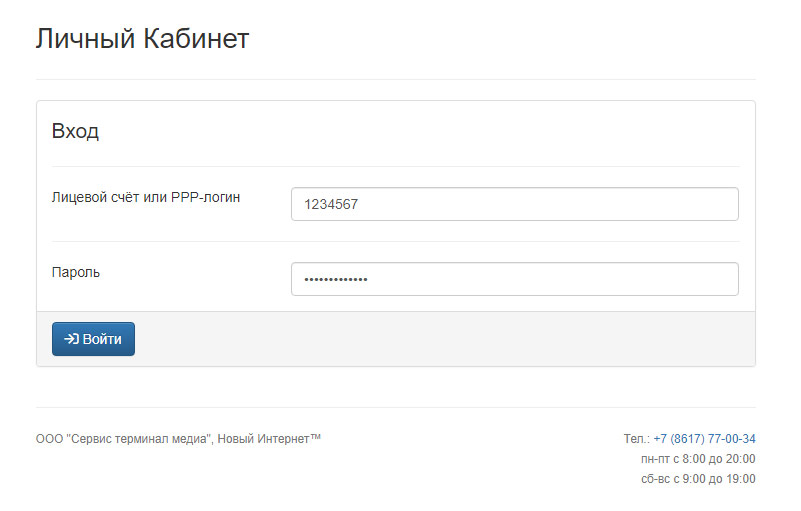
Task: Click the gray panel footer beside Войти
Action: pyautogui.click(x=444, y=339)
